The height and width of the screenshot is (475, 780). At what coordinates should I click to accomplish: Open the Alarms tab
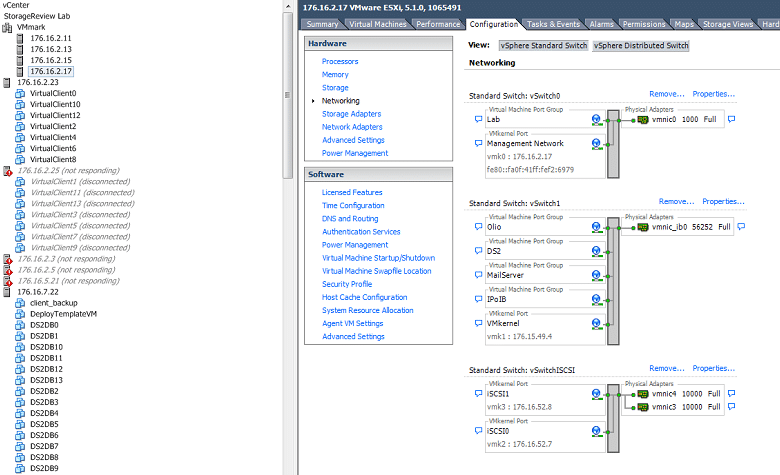[601, 24]
